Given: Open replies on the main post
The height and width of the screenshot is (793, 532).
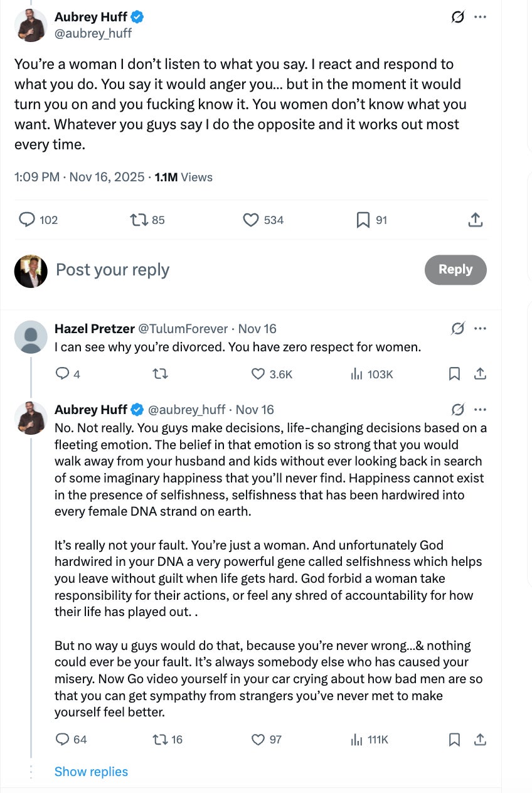Looking at the screenshot, I should pos(27,220).
